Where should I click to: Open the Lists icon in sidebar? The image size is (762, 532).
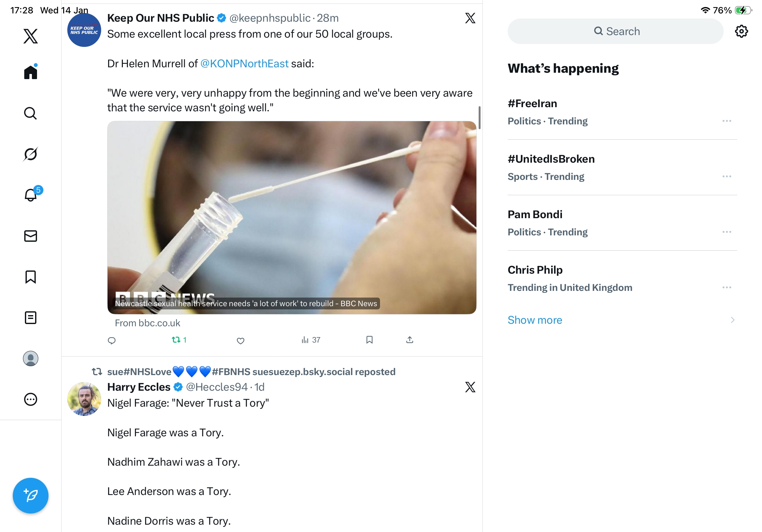(31, 318)
